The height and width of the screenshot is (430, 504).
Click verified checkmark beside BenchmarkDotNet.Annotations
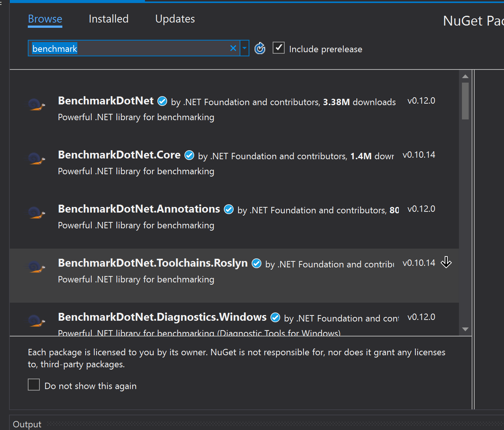point(229,209)
